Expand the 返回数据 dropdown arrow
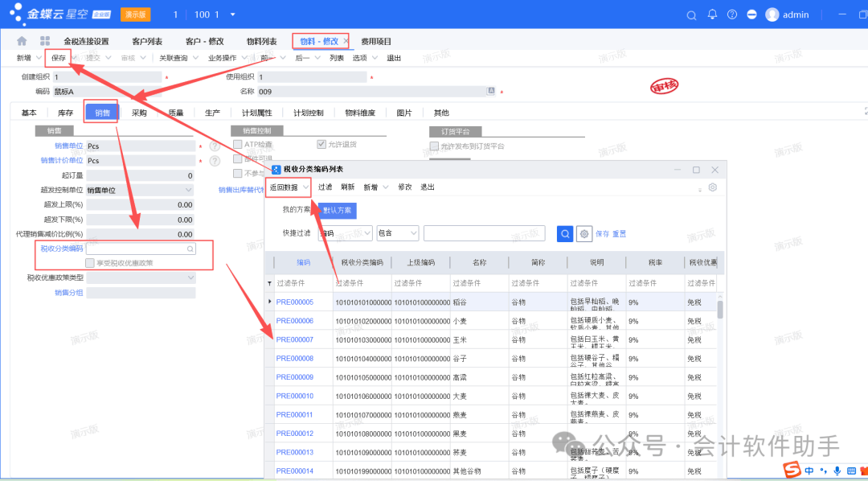The height and width of the screenshot is (481, 868). pyautogui.click(x=305, y=187)
